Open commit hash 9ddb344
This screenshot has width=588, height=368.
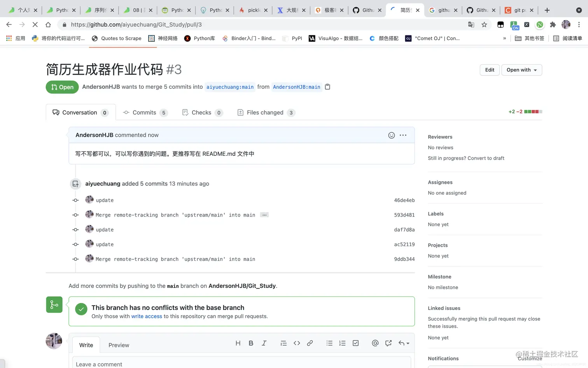(x=404, y=259)
